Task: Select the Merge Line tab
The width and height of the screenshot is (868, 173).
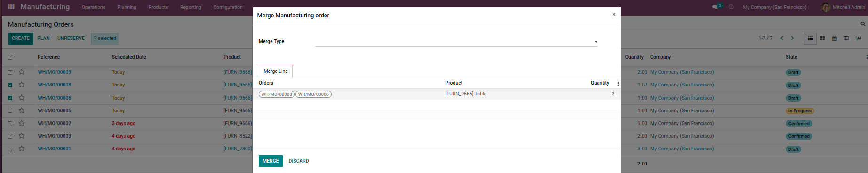Action: (276, 71)
